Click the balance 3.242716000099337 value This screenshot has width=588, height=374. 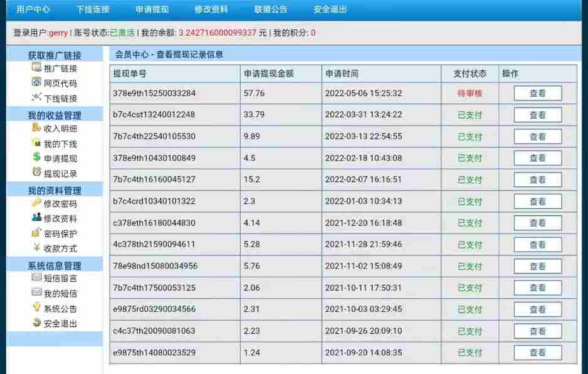click(217, 33)
